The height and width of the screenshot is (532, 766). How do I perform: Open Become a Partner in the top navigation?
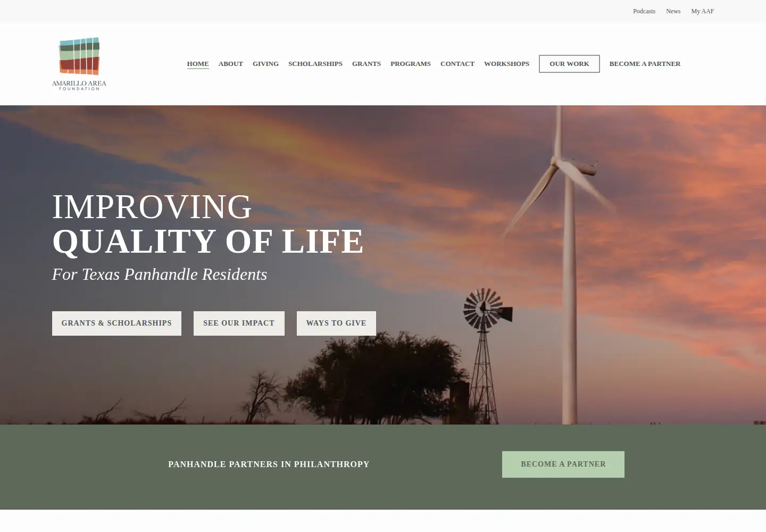[645, 64]
